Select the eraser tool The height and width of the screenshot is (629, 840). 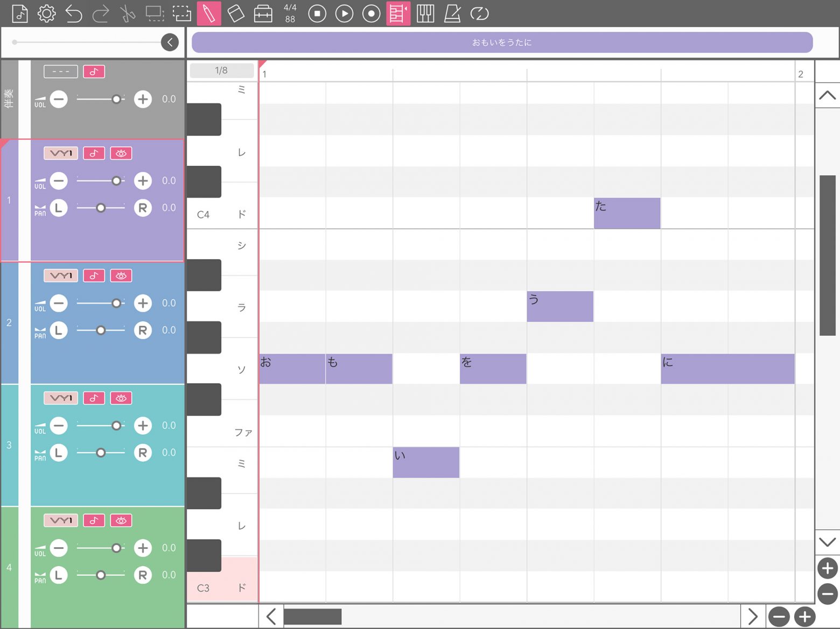(236, 13)
